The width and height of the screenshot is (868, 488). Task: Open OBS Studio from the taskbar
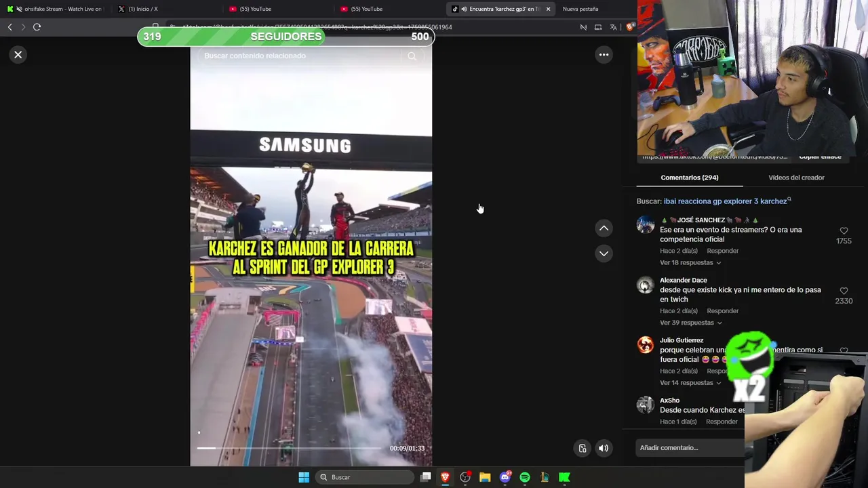[465, 477]
